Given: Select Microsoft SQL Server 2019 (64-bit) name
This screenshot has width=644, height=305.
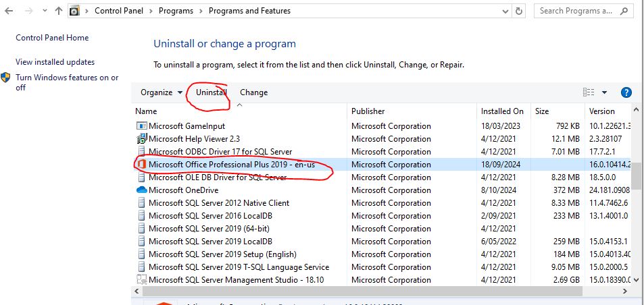Looking at the screenshot, I should tap(209, 228).
